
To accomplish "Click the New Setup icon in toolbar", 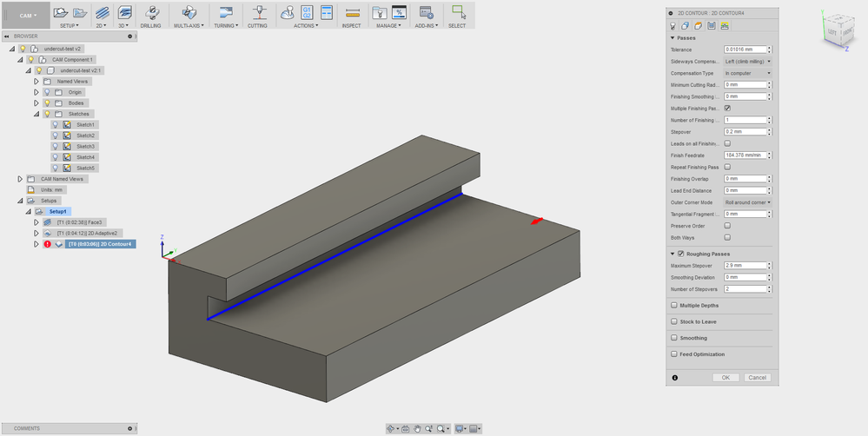I will click(60, 12).
